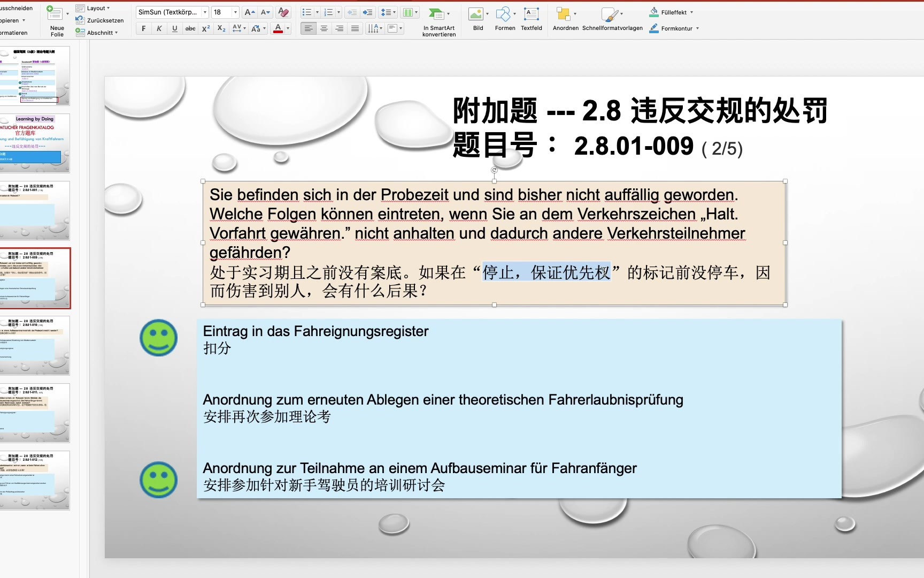924x578 pixels.
Task: Open the Fülleffekt dropdown arrow
Action: 691,12
